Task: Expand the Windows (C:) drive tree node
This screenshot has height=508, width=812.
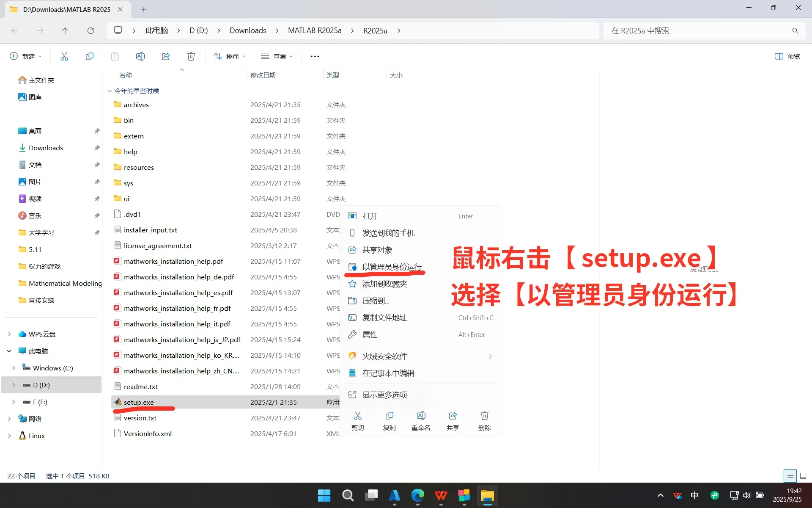Action: [14, 368]
